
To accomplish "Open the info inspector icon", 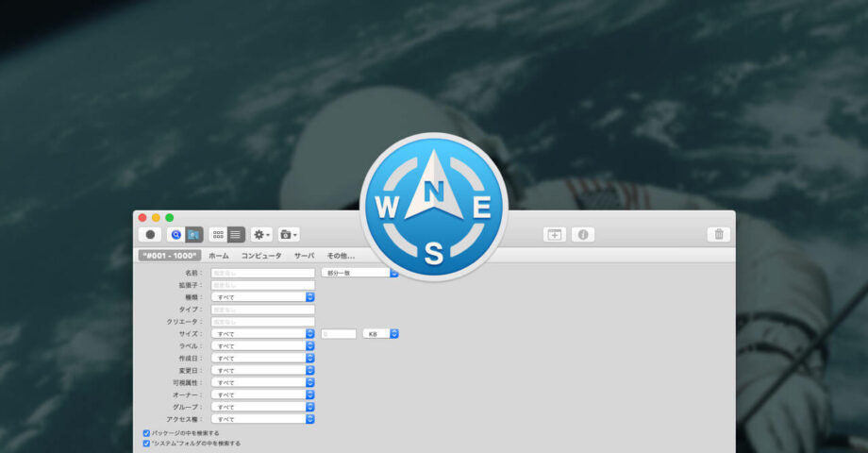I will (x=582, y=234).
